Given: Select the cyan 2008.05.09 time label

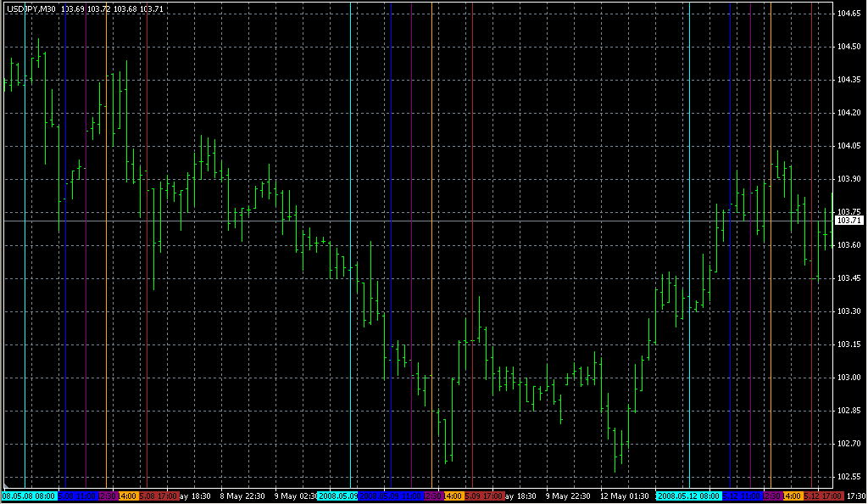Looking at the screenshot, I should click(337, 496).
